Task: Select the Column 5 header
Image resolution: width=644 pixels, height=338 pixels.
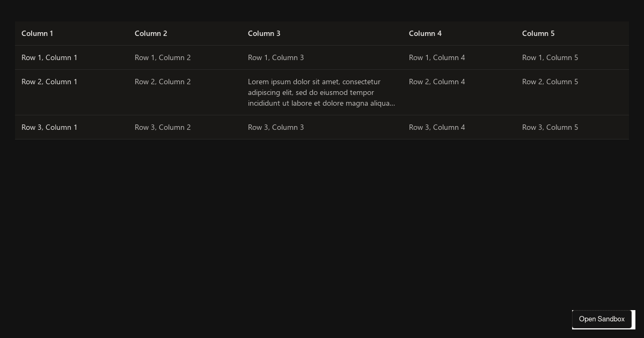Action: pyautogui.click(x=538, y=33)
